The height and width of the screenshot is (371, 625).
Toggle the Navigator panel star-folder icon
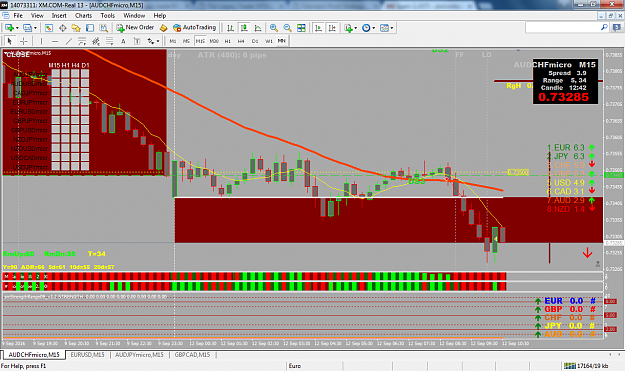[76, 28]
